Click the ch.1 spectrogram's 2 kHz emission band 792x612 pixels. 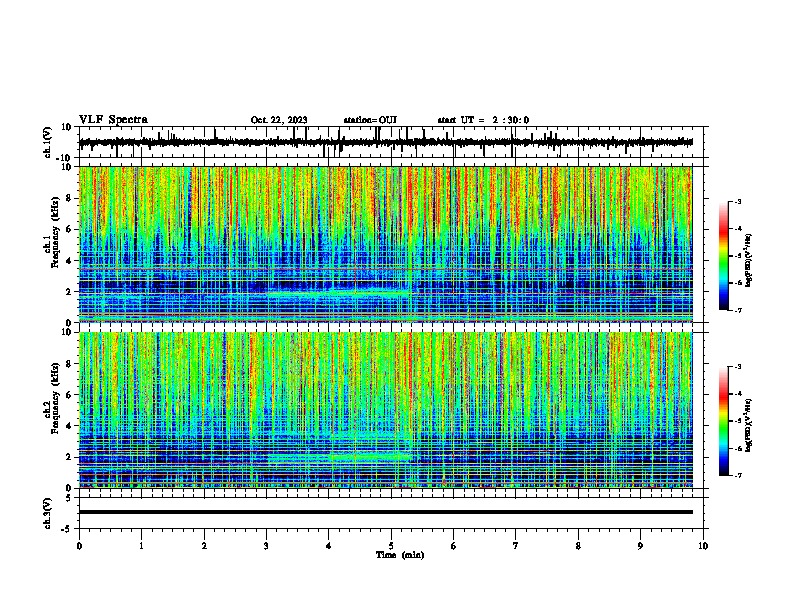pyautogui.click(x=338, y=293)
